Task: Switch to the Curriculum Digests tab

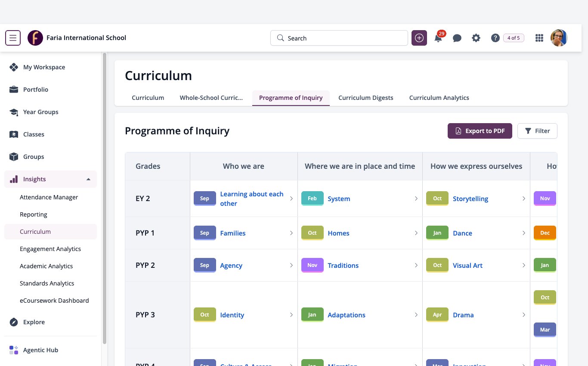Action: (x=366, y=98)
